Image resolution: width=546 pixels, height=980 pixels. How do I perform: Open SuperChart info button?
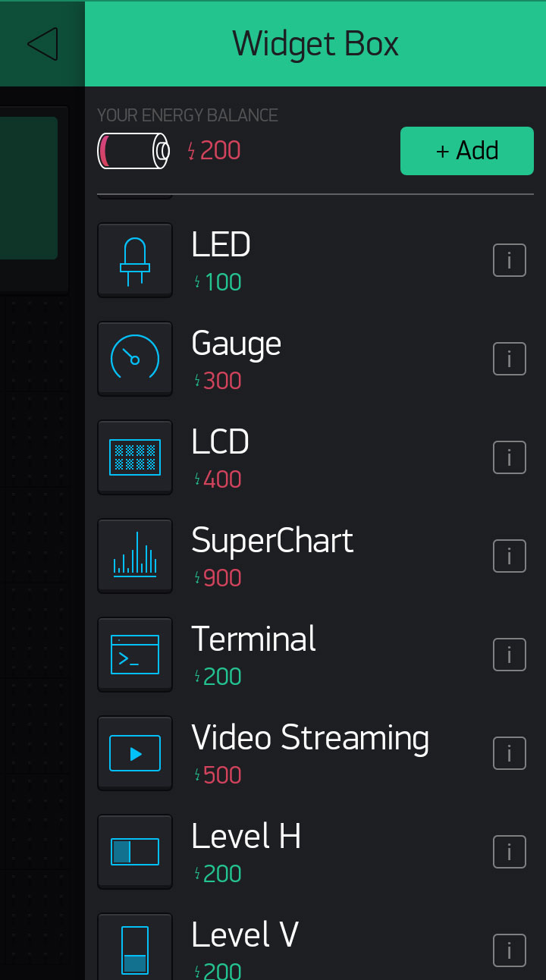(509, 556)
